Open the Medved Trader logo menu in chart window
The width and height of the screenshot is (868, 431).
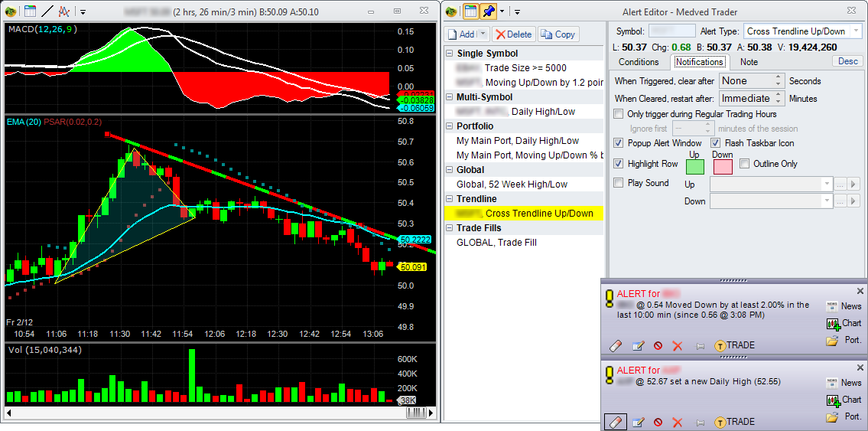(x=11, y=11)
